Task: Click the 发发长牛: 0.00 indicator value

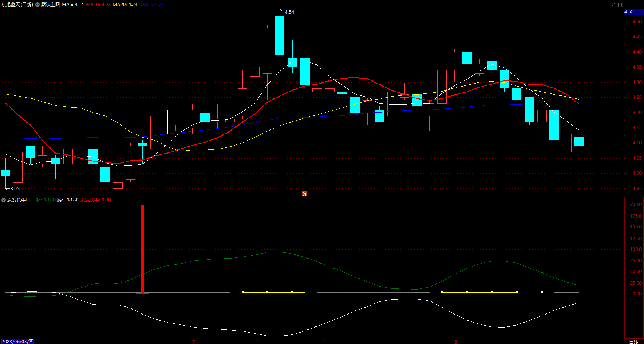Action: [96, 200]
